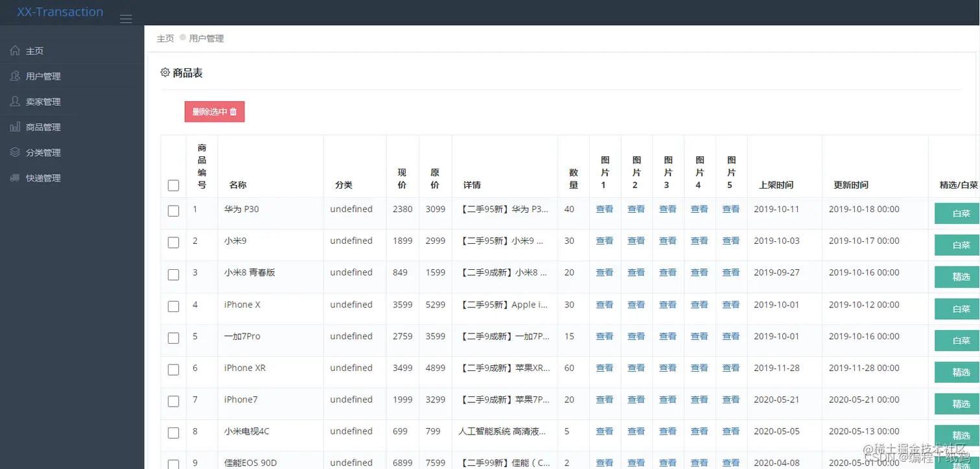Check the box for iPhone XR row
The image size is (980, 469).
point(173,370)
